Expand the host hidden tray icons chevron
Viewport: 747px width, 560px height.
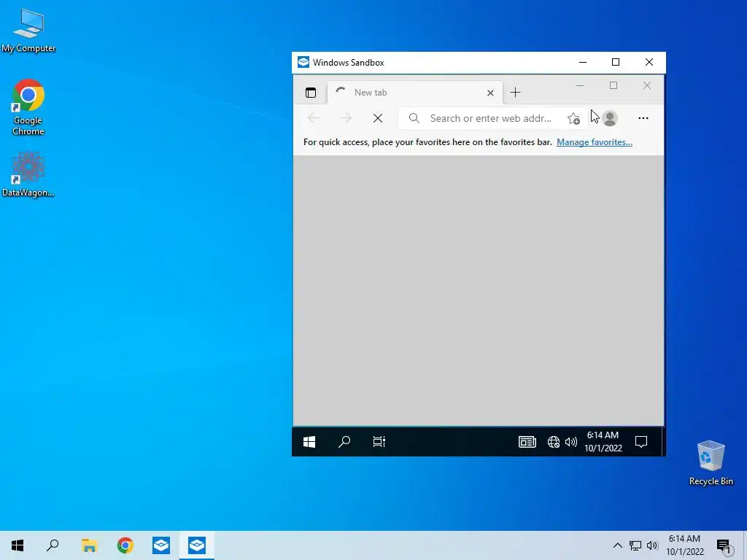[617, 545]
